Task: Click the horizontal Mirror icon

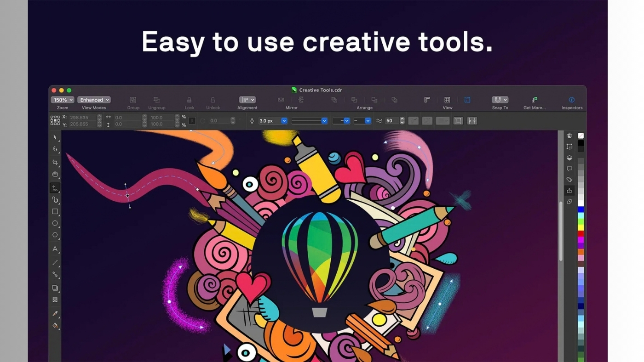Action: (281, 100)
